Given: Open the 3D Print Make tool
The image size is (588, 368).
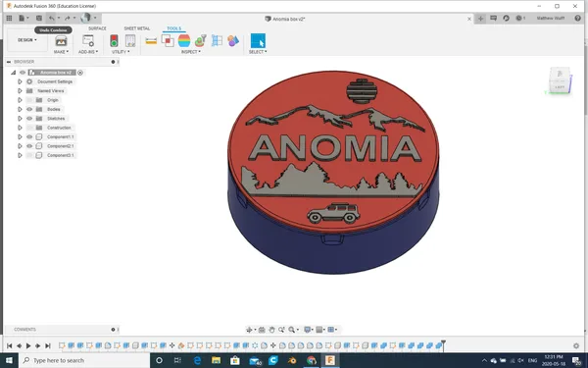Looking at the screenshot, I should pos(61,41).
